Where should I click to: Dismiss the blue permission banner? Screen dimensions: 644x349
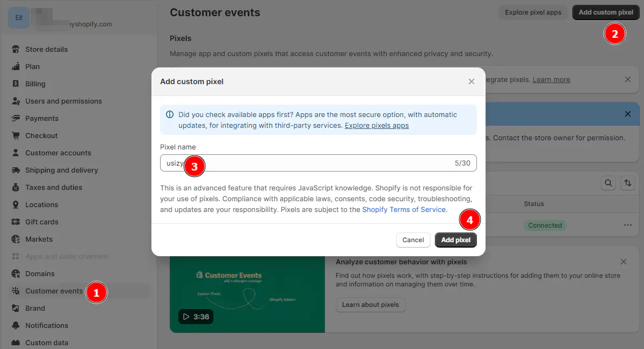click(x=627, y=114)
